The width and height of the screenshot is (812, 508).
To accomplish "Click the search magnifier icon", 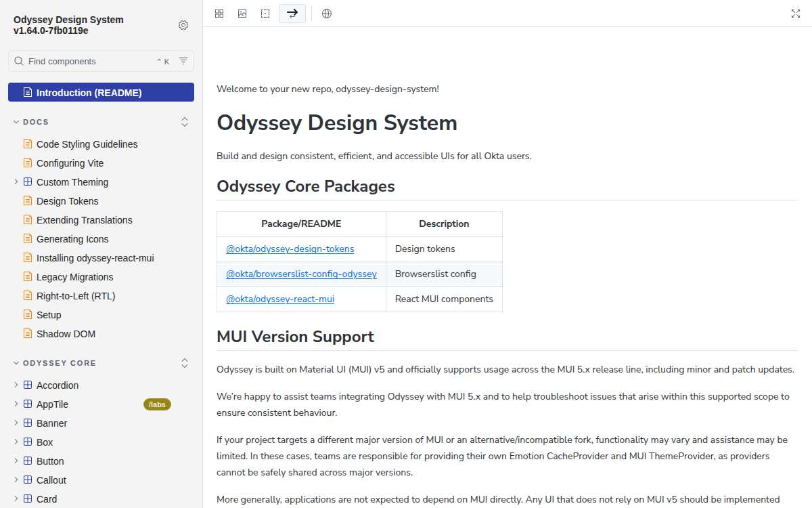I will tap(19, 61).
